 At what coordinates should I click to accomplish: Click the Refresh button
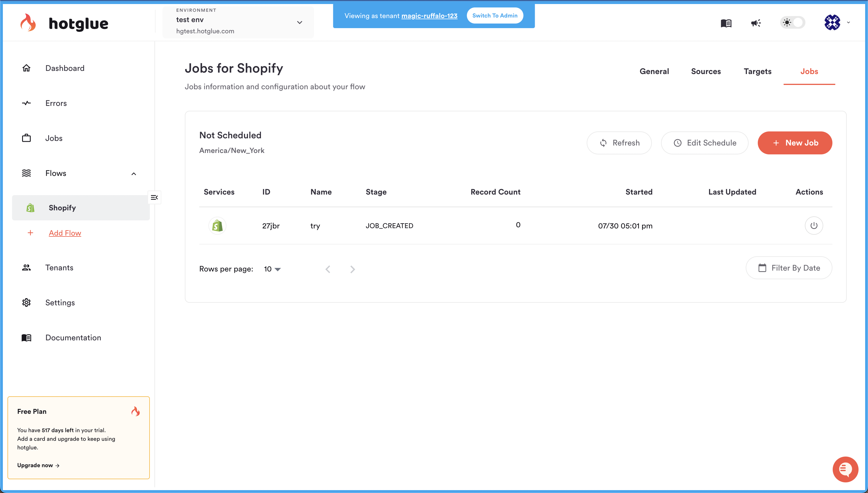619,143
